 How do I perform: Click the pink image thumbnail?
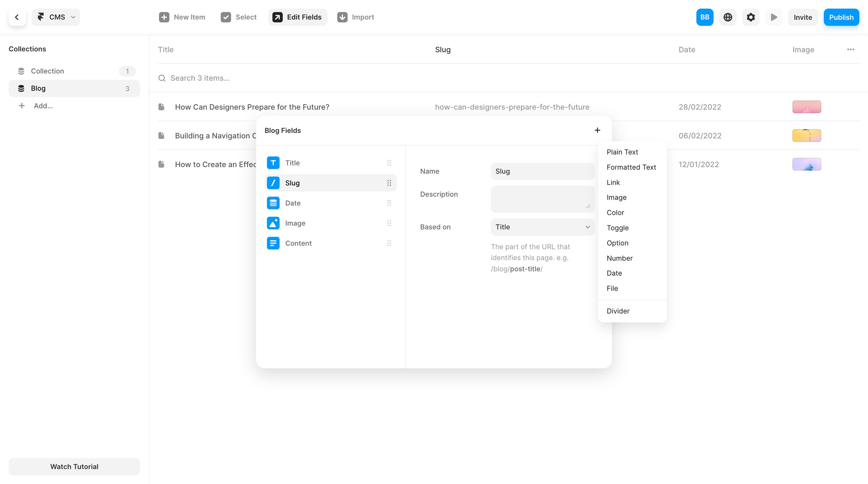click(807, 107)
